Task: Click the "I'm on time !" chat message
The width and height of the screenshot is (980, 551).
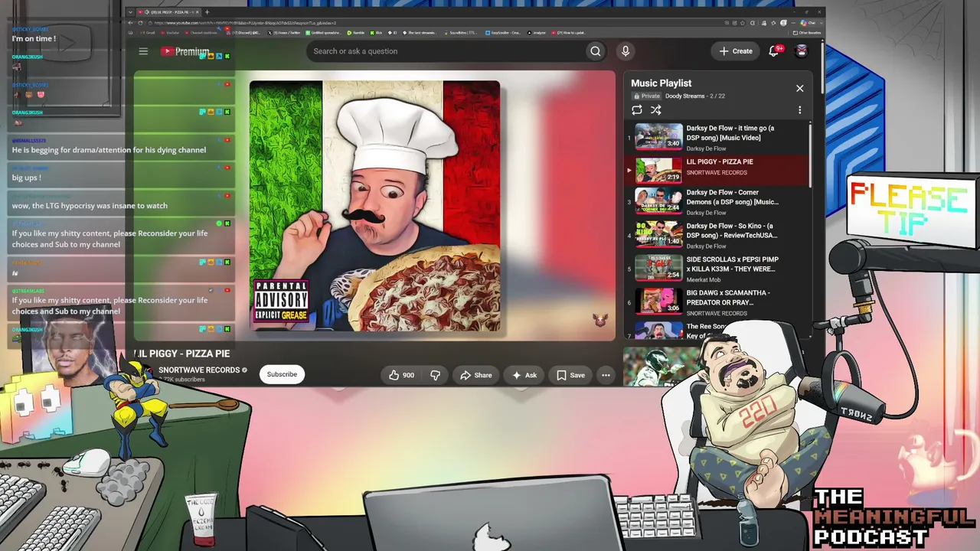Action: 34,38
